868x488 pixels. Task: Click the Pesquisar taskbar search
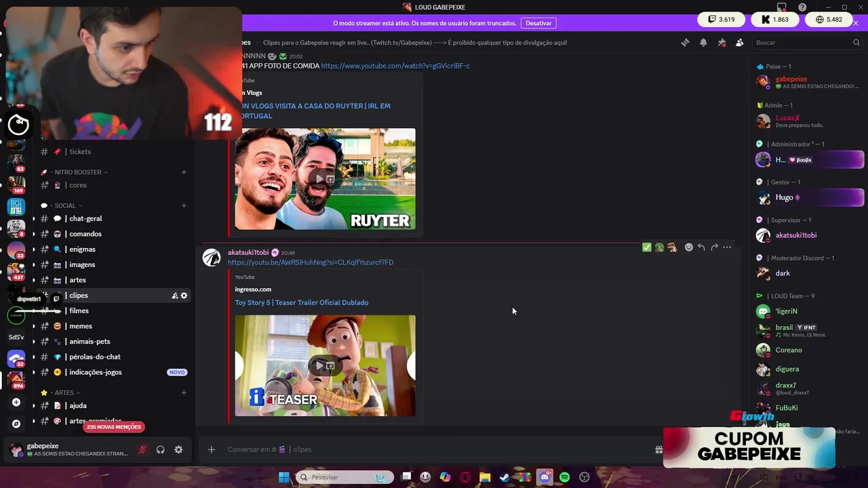coord(345,477)
